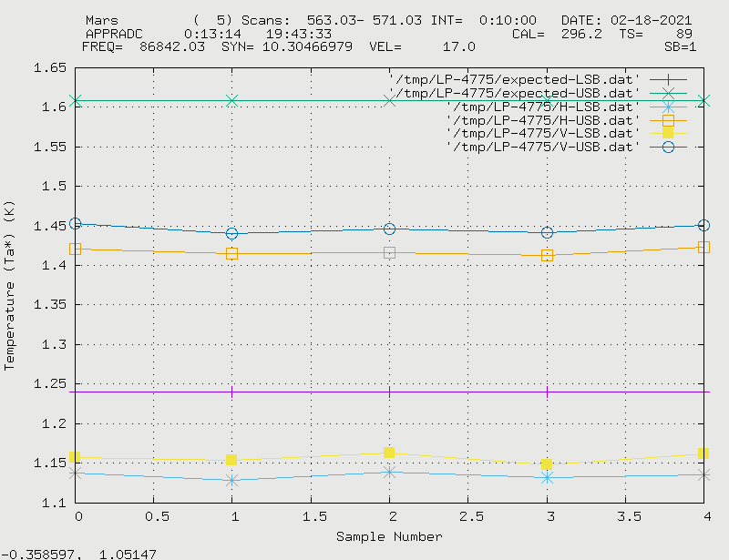Click the SYN value 10.30466979
Viewport: 729px width, 560px height.
(x=307, y=47)
